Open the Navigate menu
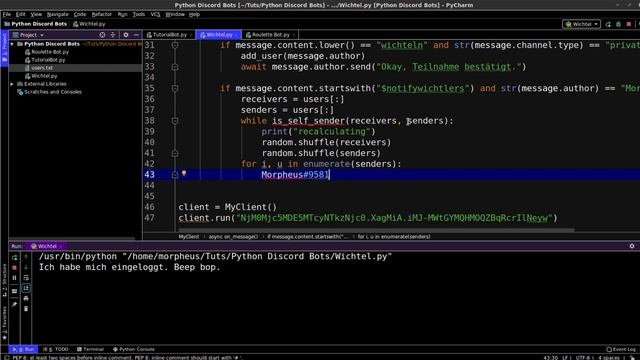The width and height of the screenshot is (640, 360). tap(58, 14)
